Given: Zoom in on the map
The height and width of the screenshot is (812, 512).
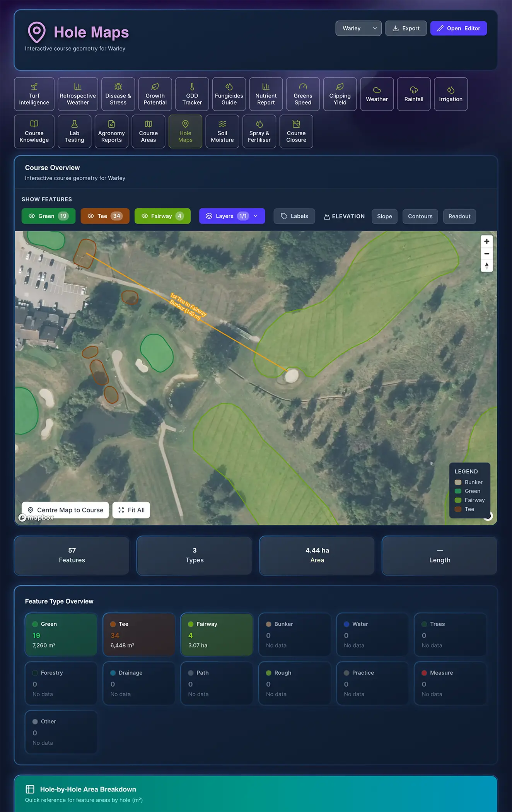Looking at the screenshot, I should [486, 241].
